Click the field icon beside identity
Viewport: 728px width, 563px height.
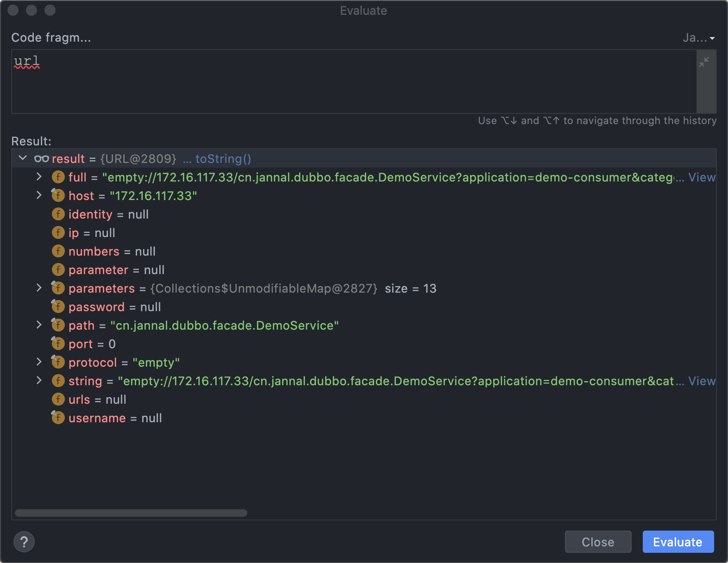click(x=58, y=214)
